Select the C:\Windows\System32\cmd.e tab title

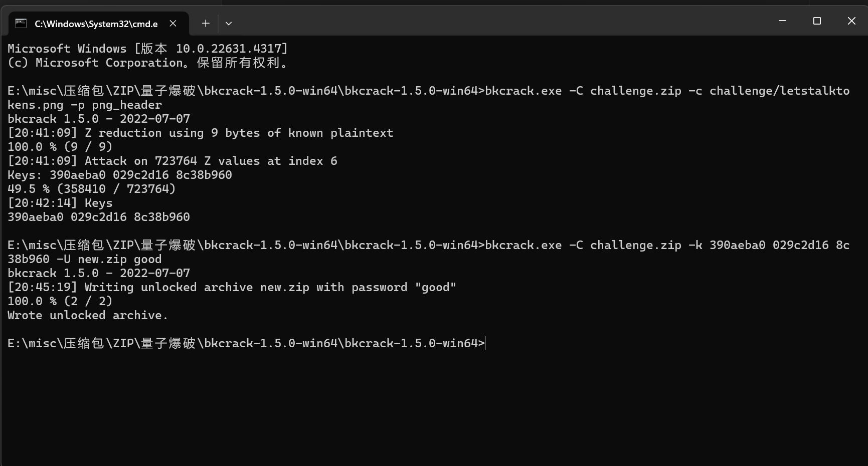[96, 24]
